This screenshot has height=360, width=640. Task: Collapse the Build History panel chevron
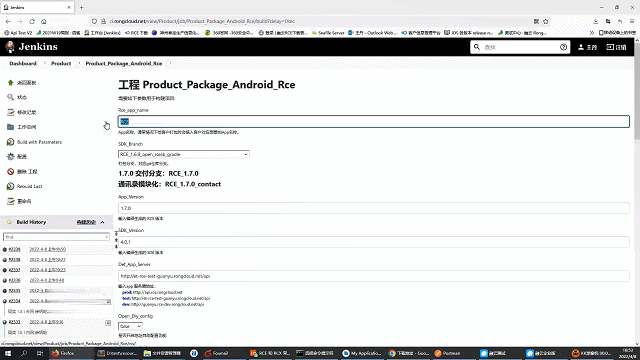tap(102, 222)
